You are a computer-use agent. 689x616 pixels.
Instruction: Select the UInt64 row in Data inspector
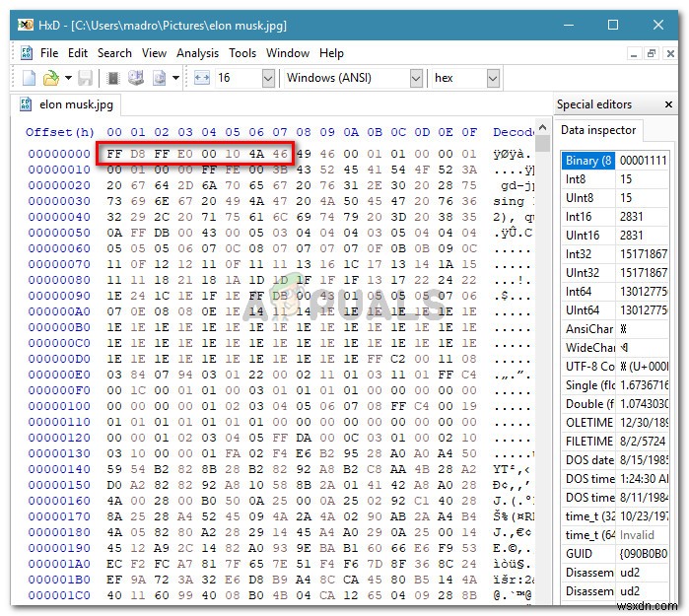point(615,310)
